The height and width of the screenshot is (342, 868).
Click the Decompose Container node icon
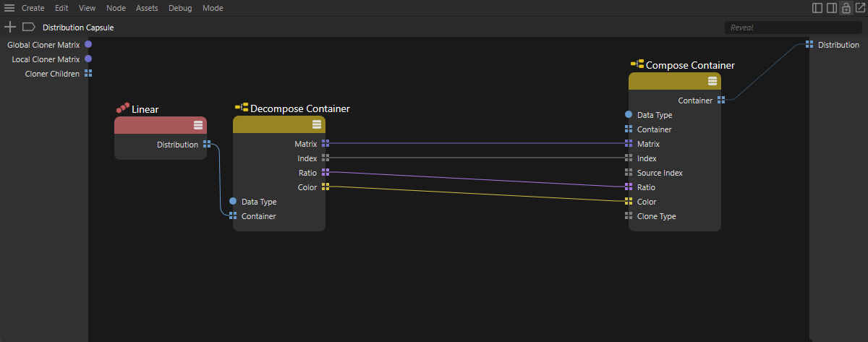[242, 108]
